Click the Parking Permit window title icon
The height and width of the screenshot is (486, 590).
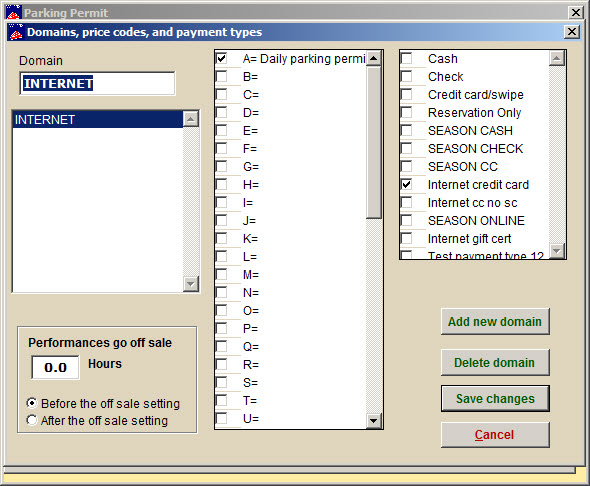point(14,12)
